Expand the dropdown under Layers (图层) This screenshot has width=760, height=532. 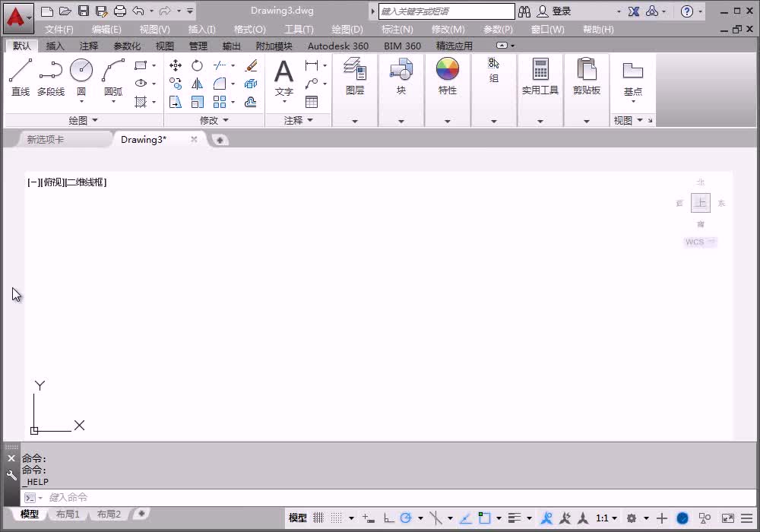(x=355, y=121)
